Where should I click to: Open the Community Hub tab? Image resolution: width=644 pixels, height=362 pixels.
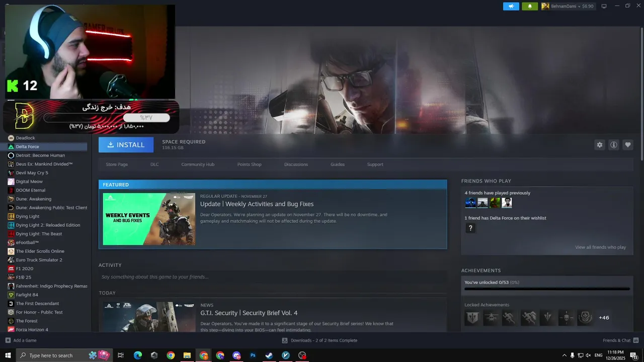[x=198, y=164]
